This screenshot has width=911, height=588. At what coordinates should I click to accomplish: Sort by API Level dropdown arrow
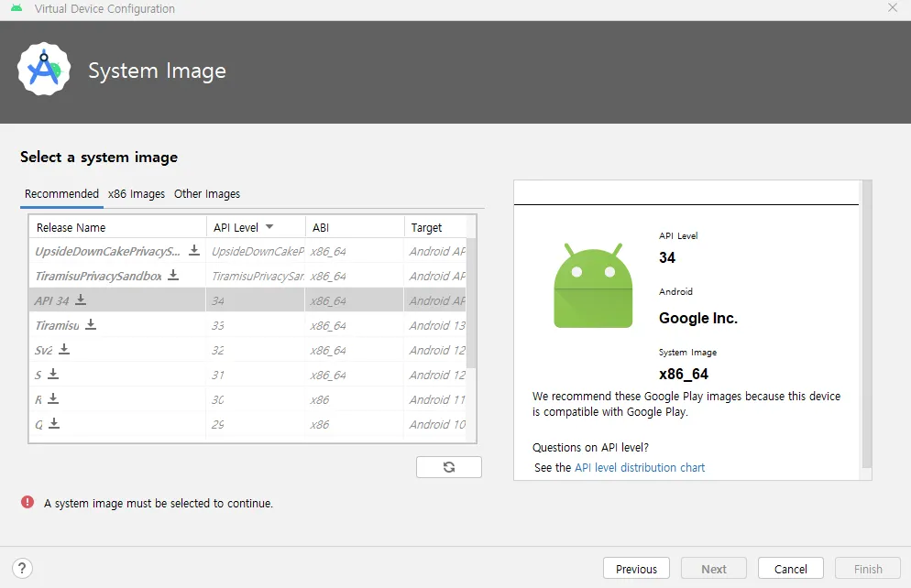click(x=269, y=226)
